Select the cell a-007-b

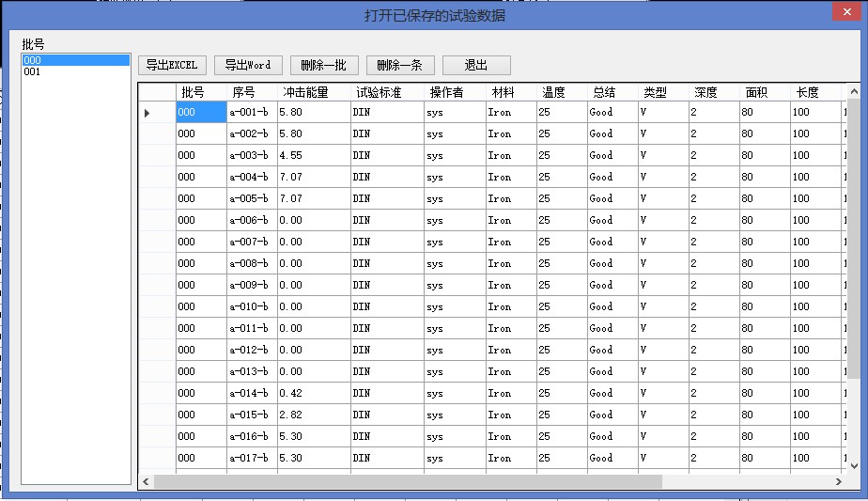coord(252,242)
